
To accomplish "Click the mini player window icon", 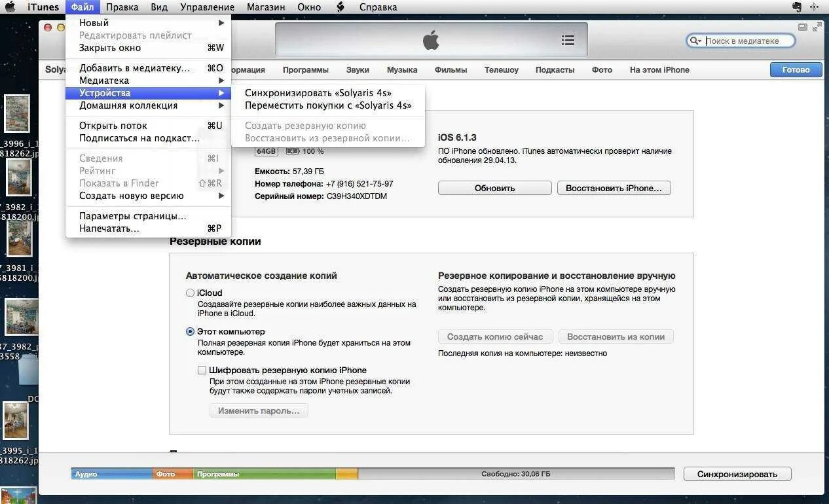I will tap(803, 27).
